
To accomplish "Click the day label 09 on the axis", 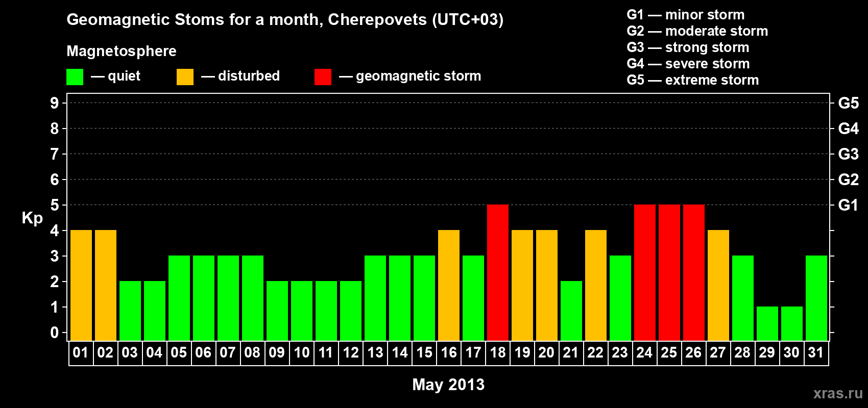I will [x=277, y=352].
